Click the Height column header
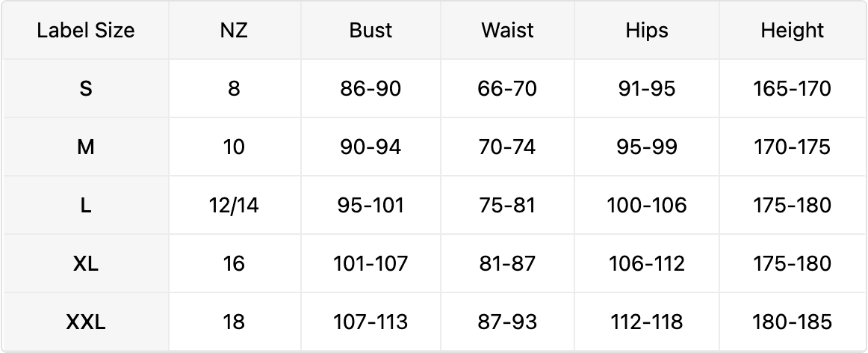Viewport: 868px width, 353px height. click(x=792, y=31)
